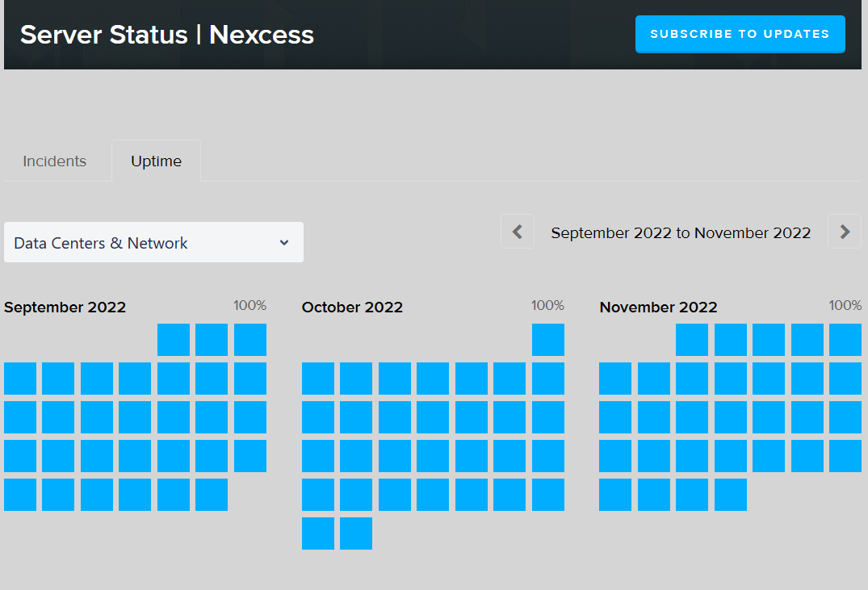Click the final uptime square for November
The height and width of the screenshot is (590, 868).
click(x=730, y=495)
